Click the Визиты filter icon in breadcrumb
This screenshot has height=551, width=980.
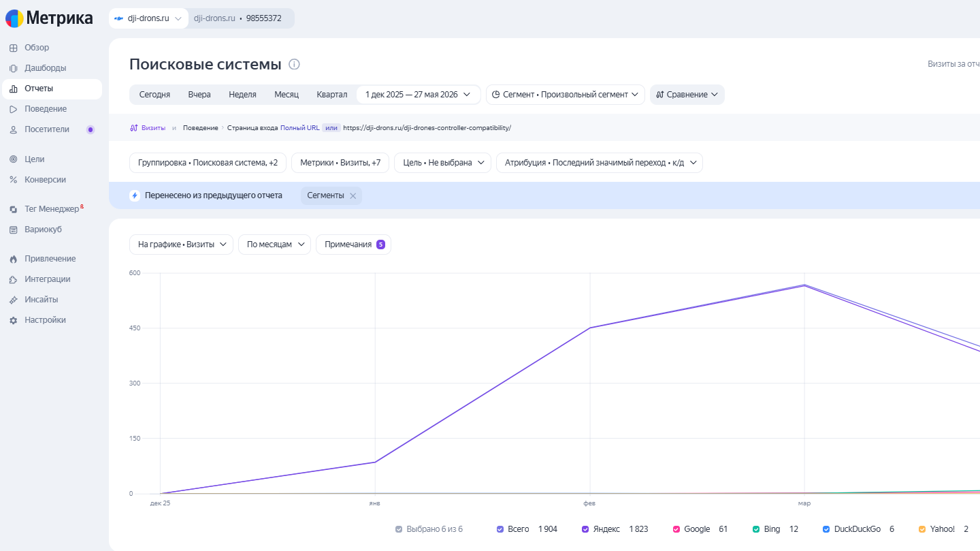point(134,127)
